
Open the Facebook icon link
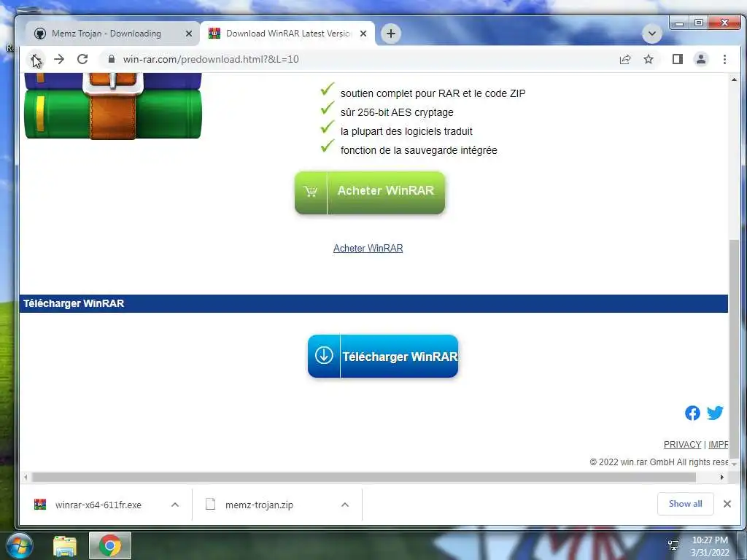(x=693, y=413)
